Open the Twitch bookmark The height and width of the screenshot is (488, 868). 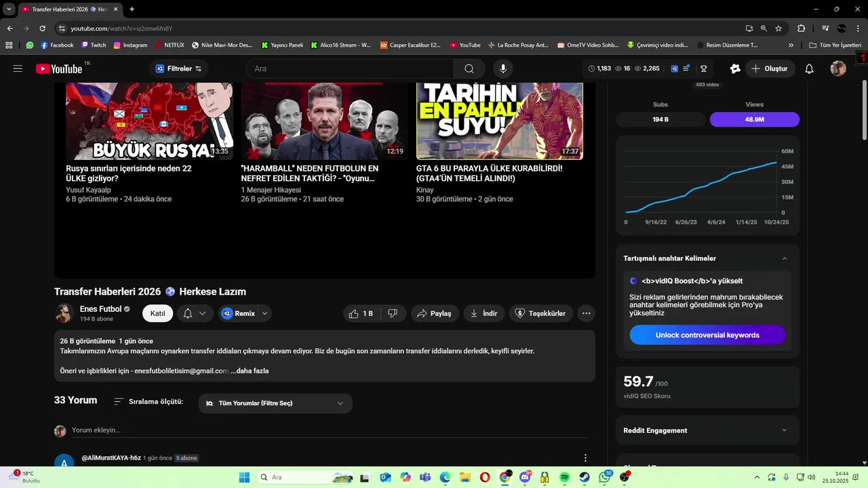point(94,45)
